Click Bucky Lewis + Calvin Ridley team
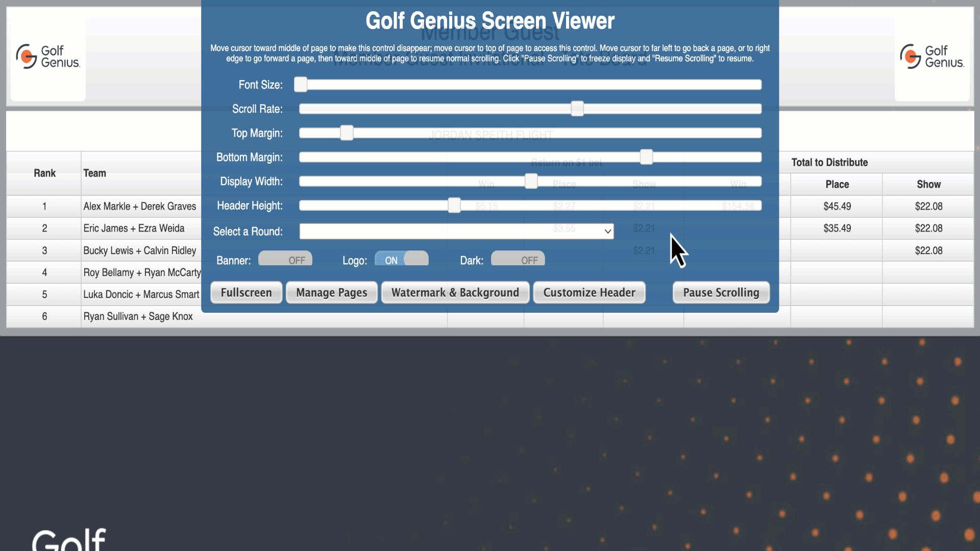Image resolution: width=980 pixels, height=551 pixels. click(140, 251)
